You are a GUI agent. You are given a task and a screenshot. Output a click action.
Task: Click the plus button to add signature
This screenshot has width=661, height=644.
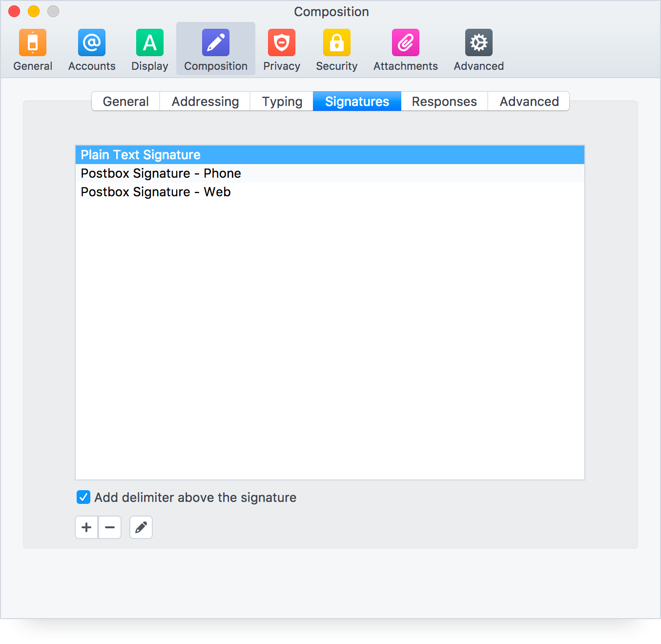pyautogui.click(x=86, y=527)
